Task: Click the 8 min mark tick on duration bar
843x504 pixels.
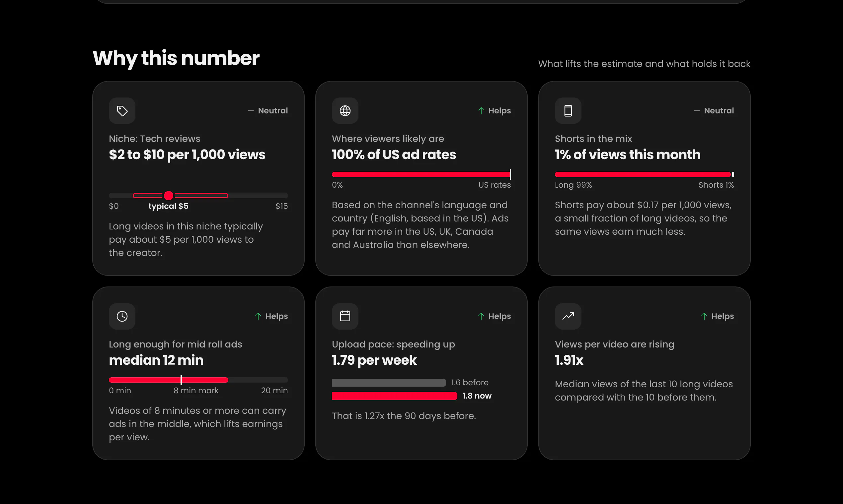Action: click(x=181, y=380)
